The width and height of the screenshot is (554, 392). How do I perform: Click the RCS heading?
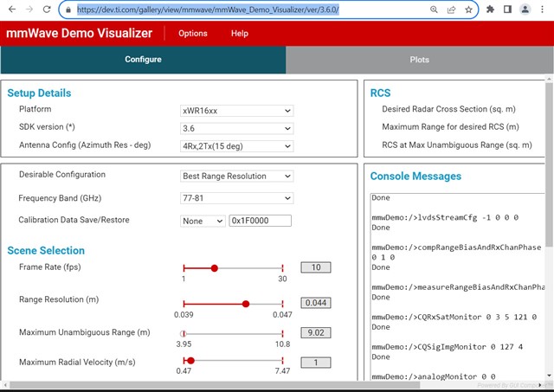tap(381, 93)
